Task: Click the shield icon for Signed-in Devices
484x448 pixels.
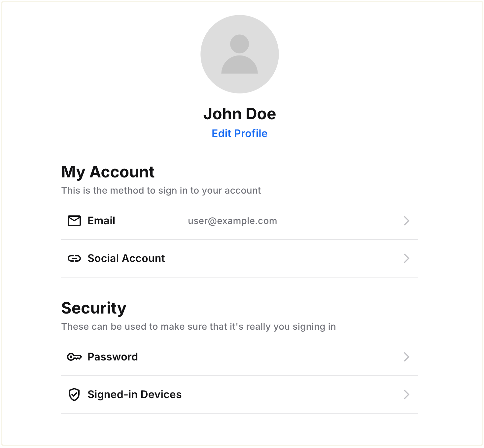Action: click(74, 394)
